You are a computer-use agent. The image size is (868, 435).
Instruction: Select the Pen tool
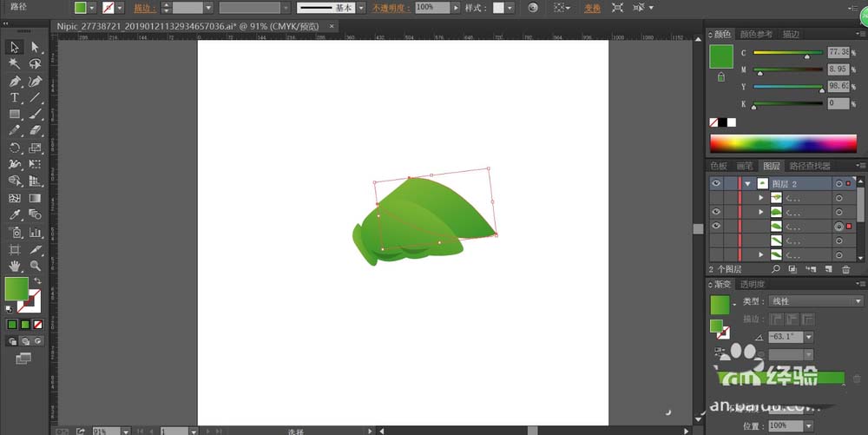[x=15, y=82]
